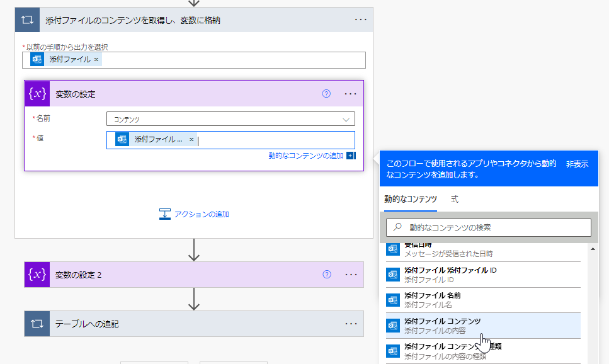Open the ellipsis menu of 変数の設定 2
The height and width of the screenshot is (364, 609).
click(351, 275)
